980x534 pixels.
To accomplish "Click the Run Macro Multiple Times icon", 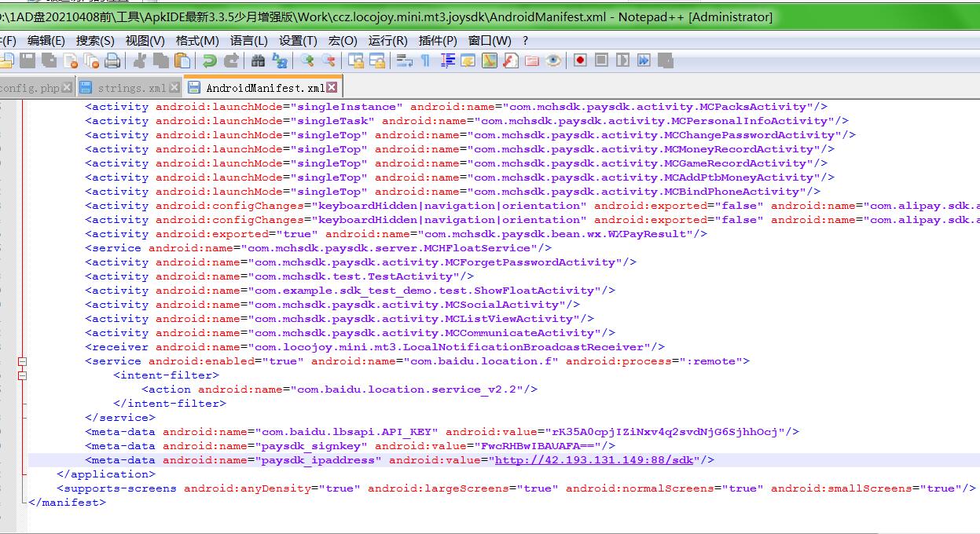I will coord(644,60).
